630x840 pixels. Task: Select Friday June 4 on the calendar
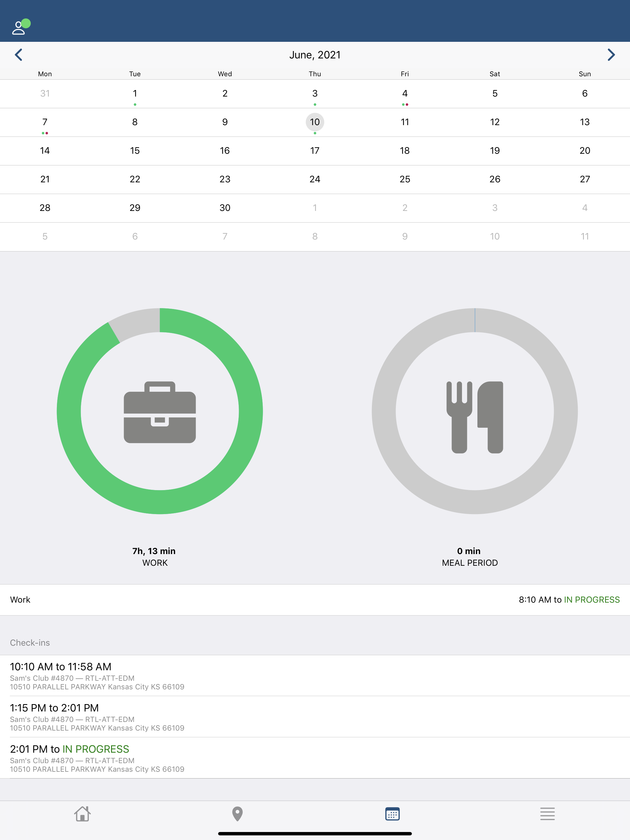[x=405, y=94]
